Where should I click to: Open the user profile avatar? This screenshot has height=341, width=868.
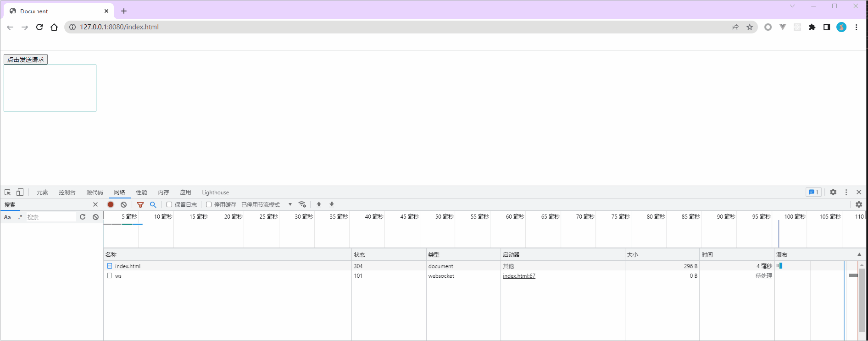point(841,27)
